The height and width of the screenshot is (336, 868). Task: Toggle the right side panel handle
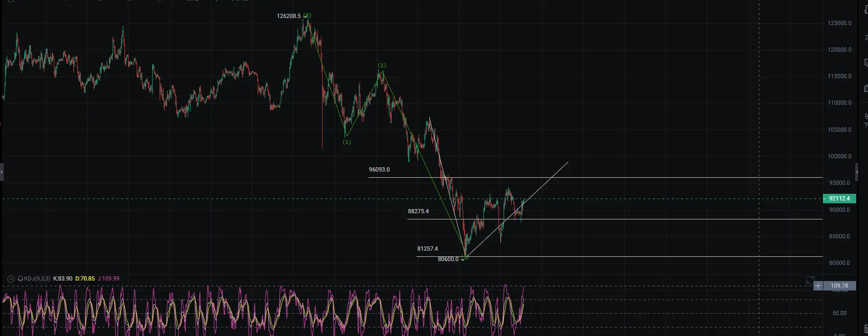click(857, 172)
